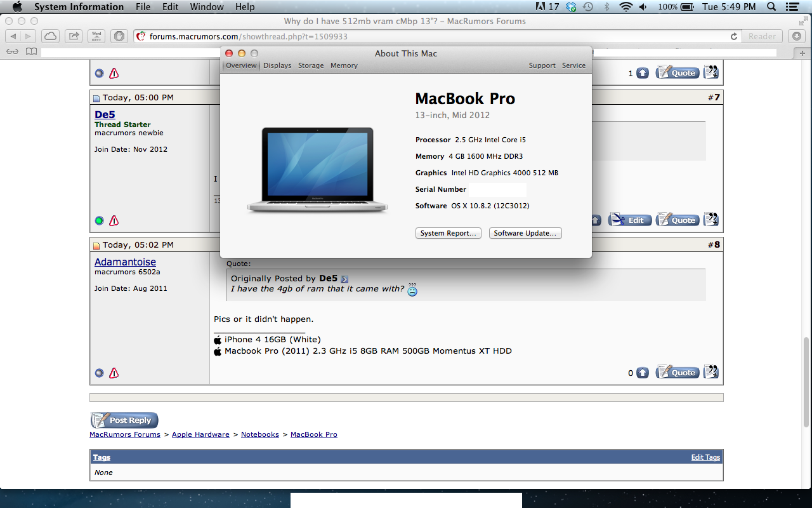
Task: Go to MacBook Pro breadcrumb link
Action: (x=314, y=434)
